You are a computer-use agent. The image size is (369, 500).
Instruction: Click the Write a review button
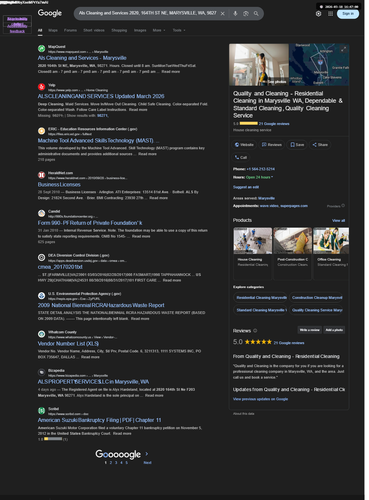click(310, 330)
